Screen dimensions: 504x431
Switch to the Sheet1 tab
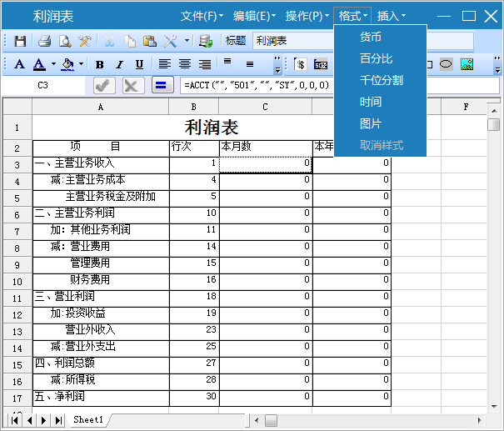click(88, 419)
